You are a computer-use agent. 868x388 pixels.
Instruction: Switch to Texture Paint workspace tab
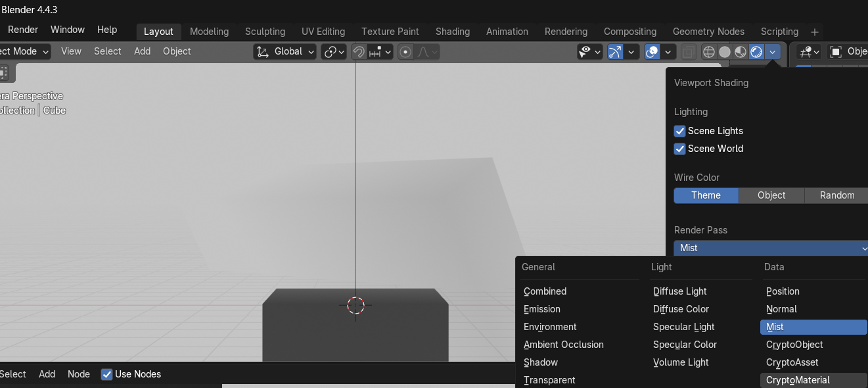(390, 32)
